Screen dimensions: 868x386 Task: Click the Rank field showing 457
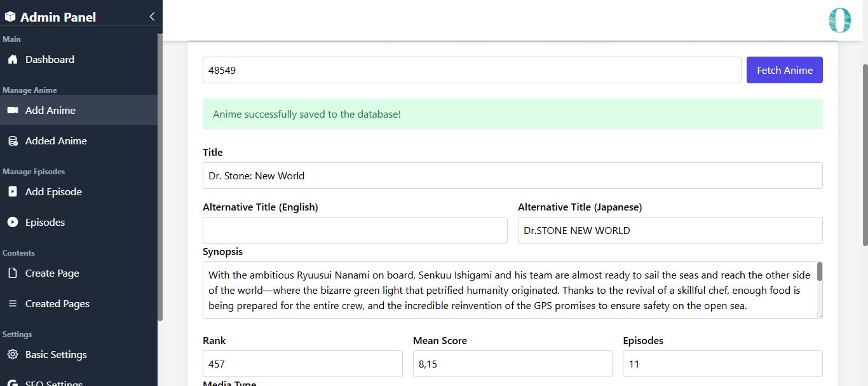[302, 364]
